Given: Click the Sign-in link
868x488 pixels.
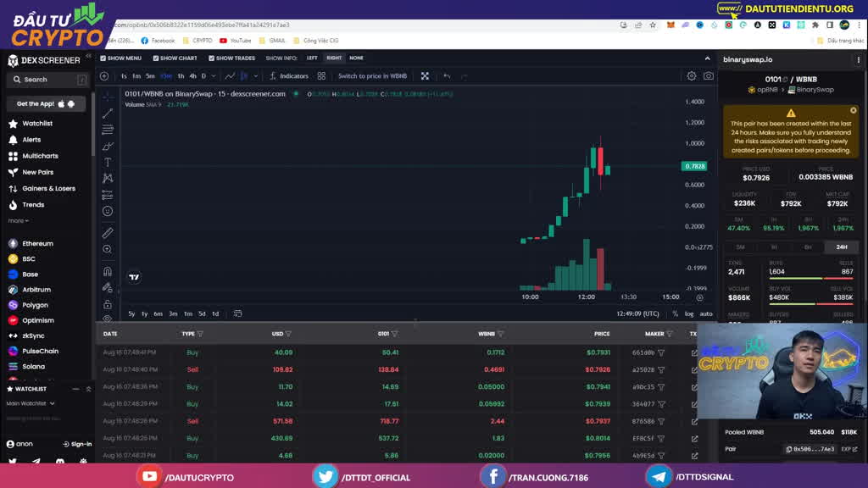Looking at the screenshot, I should [78, 444].
